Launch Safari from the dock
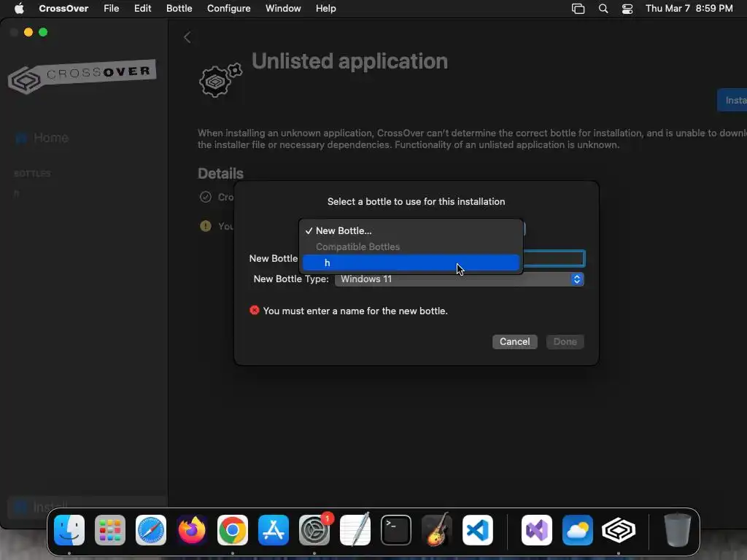Image resolution: width=747 pixels, height=560 pixels. pyautogui.click(x=151, y=530)
